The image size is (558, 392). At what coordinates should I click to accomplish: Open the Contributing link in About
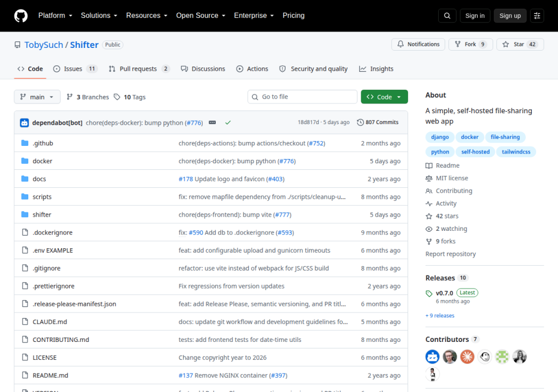(x=449, y=191)
